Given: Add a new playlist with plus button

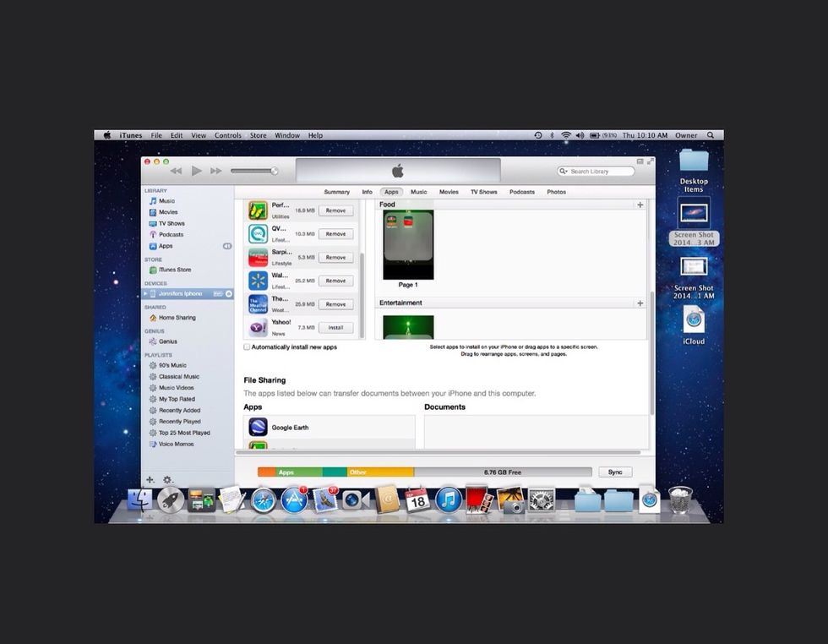Looking at the screenshot, I should [x=150, y=480].
